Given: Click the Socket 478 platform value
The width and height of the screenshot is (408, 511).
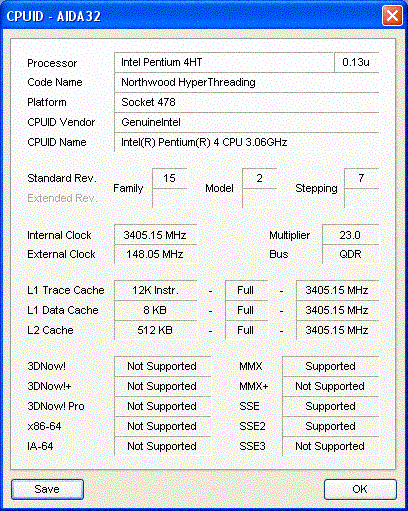Looking at the screenshot, I should click(247, 102).
